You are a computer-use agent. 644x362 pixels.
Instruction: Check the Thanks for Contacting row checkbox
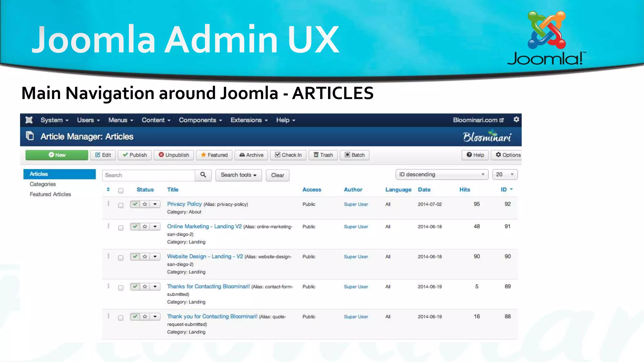(121, 288)
